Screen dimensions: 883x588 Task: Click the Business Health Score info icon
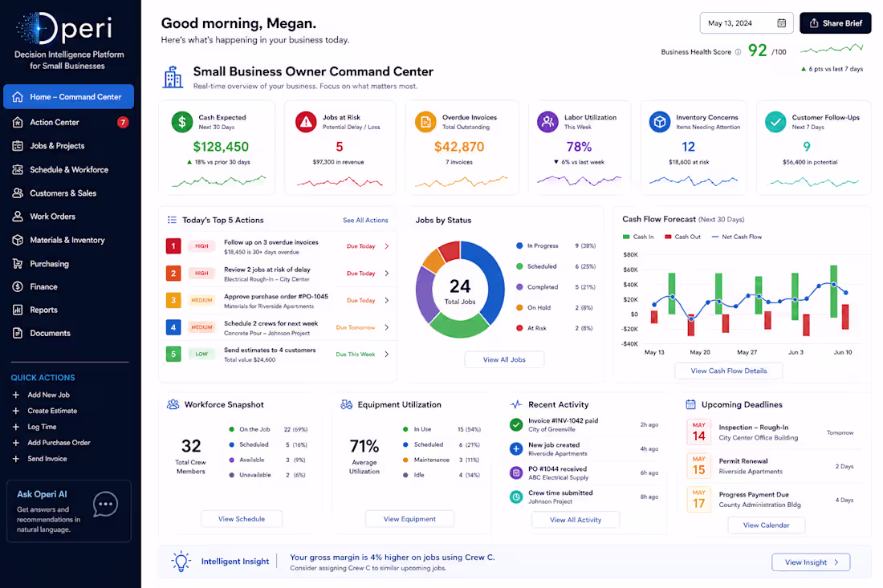point(738,52)
